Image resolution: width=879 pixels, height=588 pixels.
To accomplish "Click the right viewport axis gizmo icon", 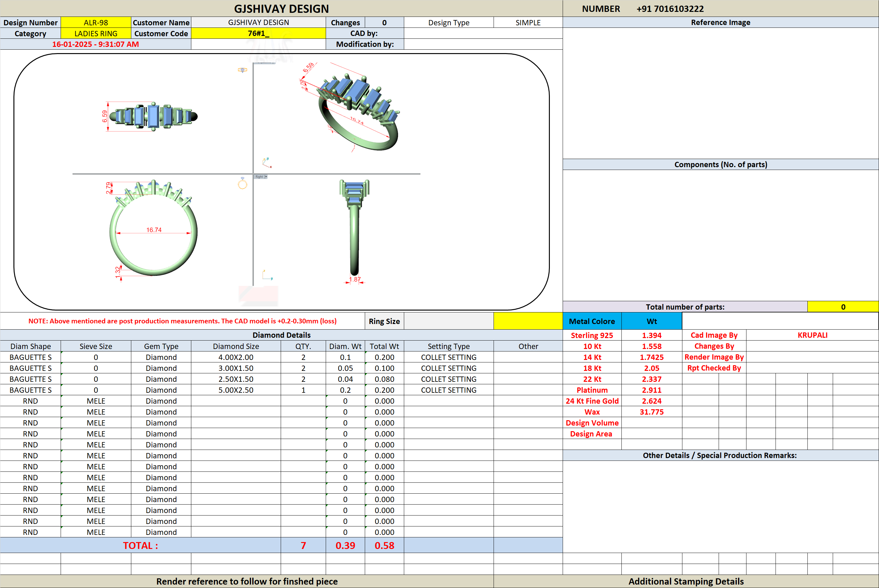I will coord(267,275).
